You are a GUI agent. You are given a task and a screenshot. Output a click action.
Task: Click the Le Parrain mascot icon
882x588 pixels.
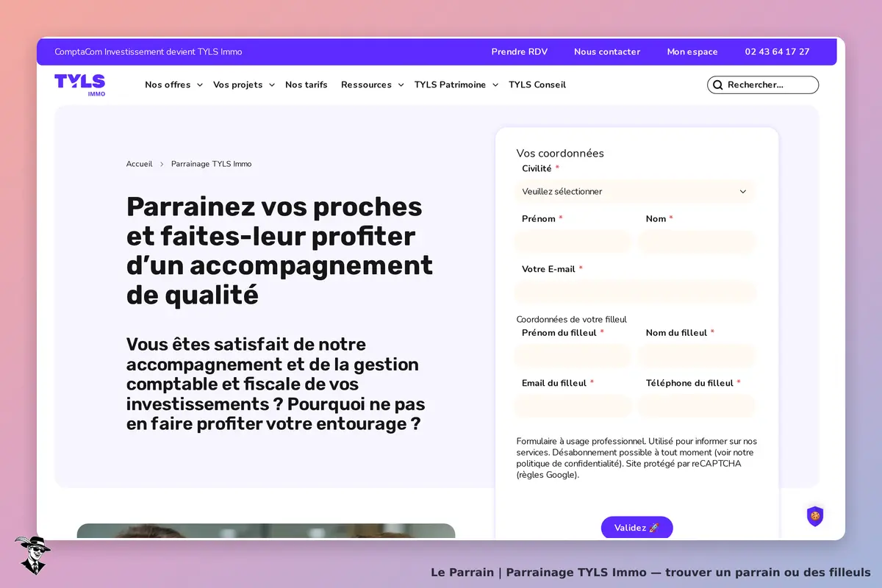pos(32,555)
